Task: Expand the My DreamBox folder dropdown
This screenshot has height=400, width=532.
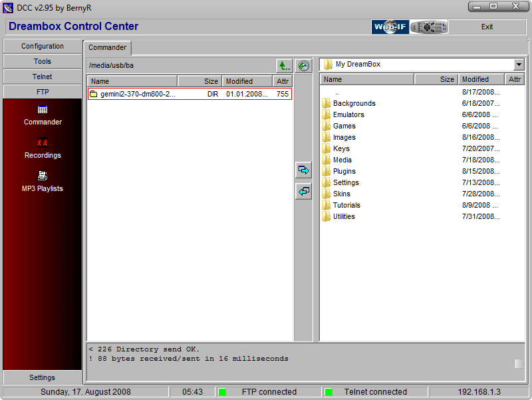Action: point(519,64)
